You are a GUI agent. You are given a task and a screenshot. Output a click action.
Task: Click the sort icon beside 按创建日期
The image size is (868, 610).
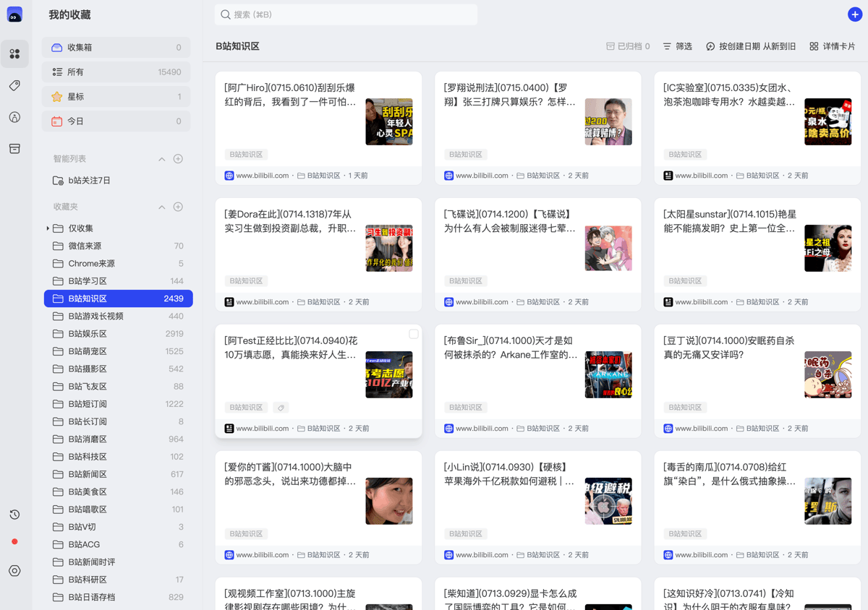(710, 46)
